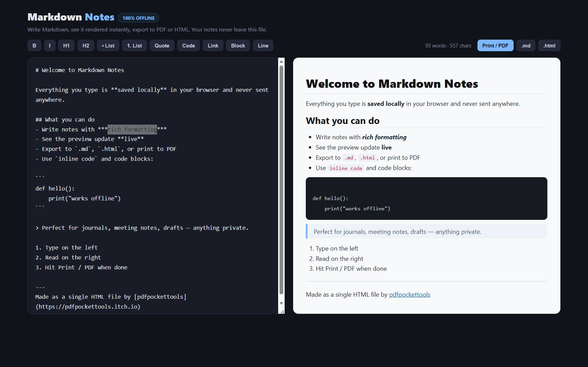The image size is (588, 367).
Task: Click the highlighted 'rich formatting' selection
Action: pos(132,129)
